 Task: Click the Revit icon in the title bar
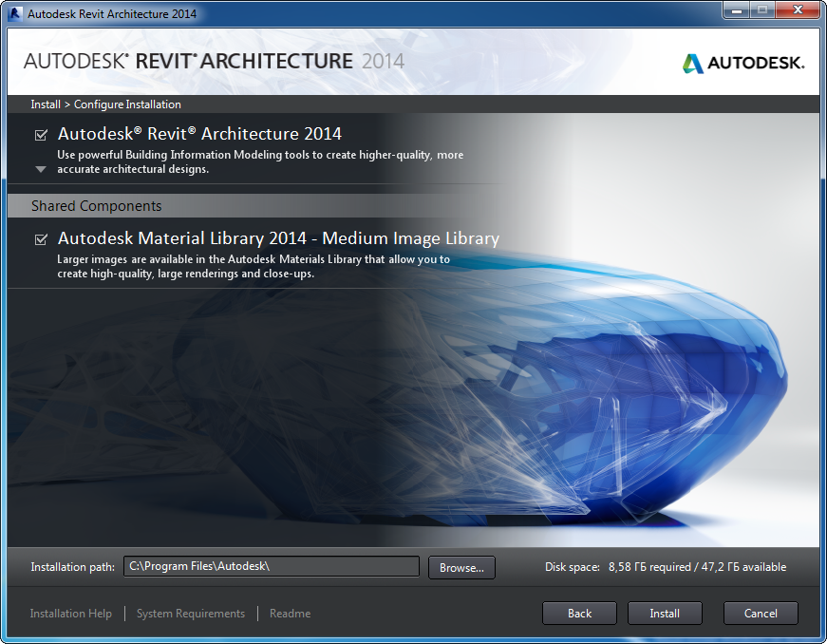(15, 14)
